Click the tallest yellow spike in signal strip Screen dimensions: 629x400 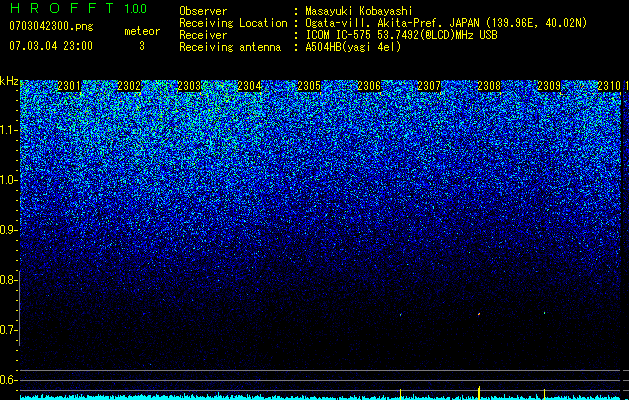point(479,392)
